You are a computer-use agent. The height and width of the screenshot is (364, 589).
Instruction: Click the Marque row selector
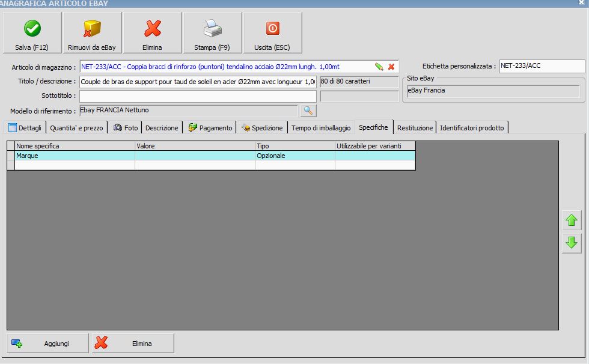(x=11, y=156)
